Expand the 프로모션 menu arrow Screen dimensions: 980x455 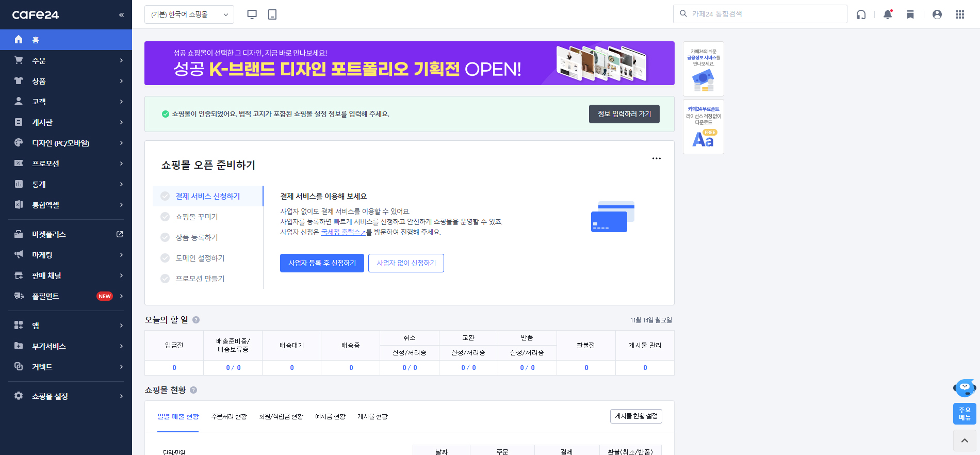[x=121, y=164]
